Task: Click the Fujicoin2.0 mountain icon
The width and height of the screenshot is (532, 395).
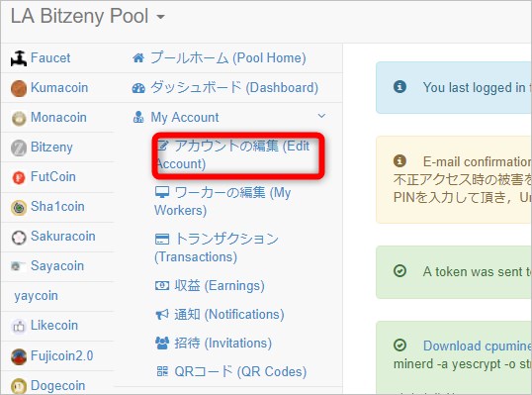Action: [x=19, y=356]
